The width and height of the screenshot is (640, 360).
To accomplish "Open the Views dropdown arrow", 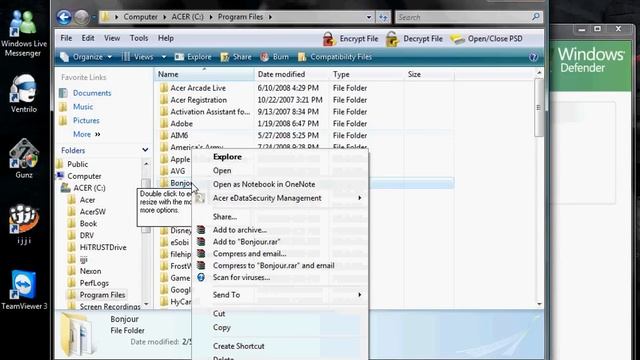I will click(x=164, y=57).
